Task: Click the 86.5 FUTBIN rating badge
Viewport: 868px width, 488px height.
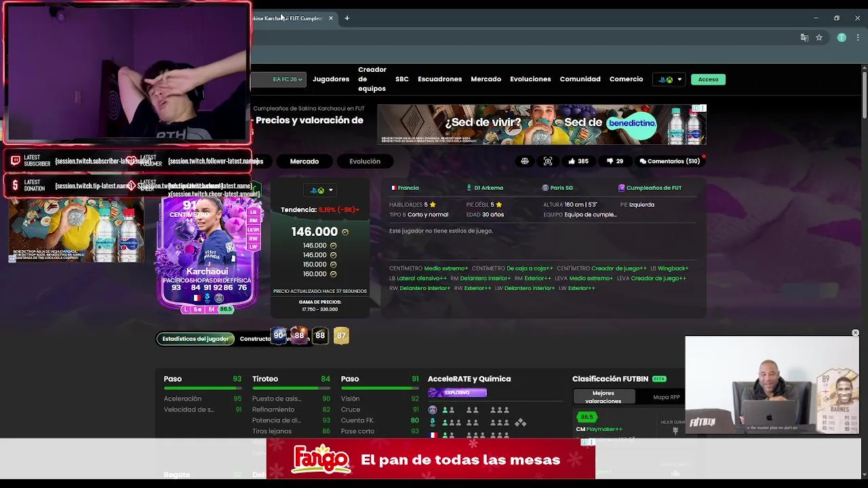Action: (587, 417)
